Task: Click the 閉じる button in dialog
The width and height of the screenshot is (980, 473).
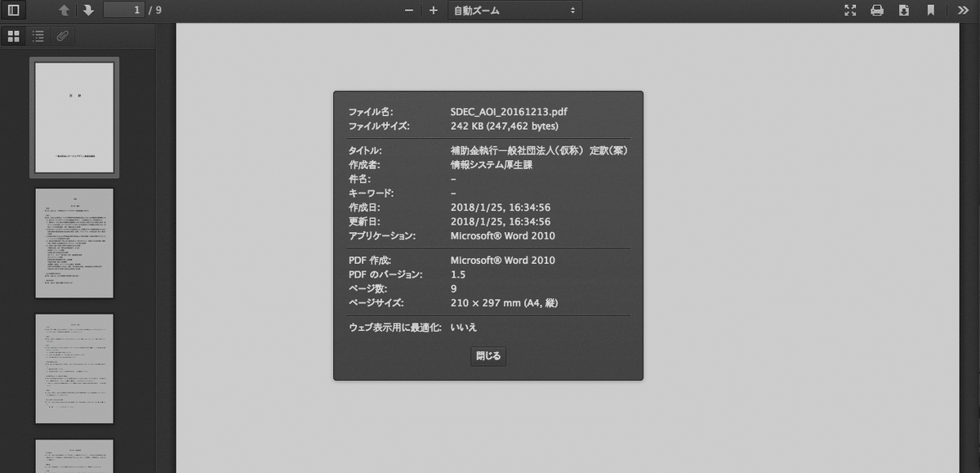Action: tap(488, 356)
